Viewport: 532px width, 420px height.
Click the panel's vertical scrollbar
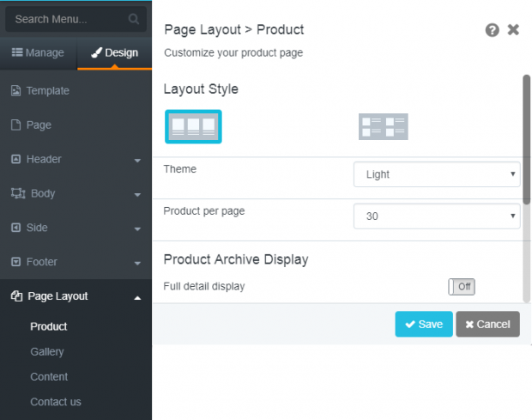point(526,139)
